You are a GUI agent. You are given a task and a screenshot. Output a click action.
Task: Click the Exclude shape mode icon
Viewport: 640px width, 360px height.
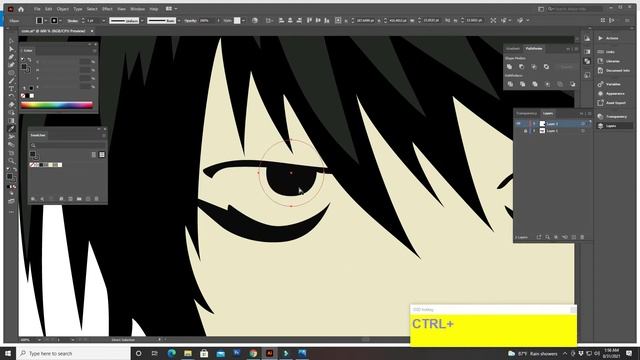pyautogui.click(x=546, y=67)
